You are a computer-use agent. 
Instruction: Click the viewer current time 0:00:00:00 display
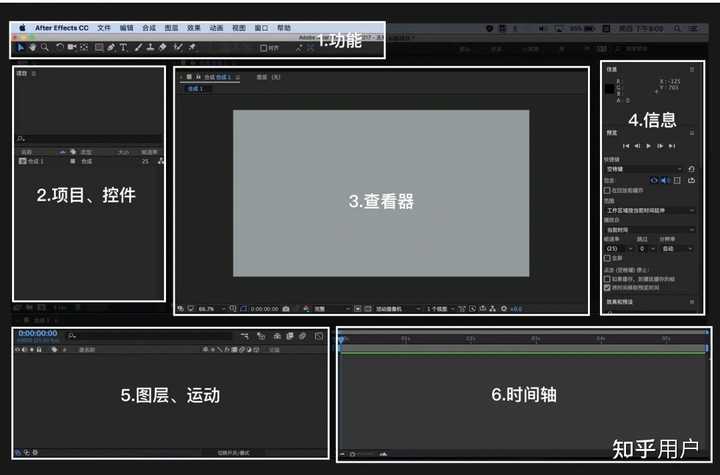(x=264, y=309)
